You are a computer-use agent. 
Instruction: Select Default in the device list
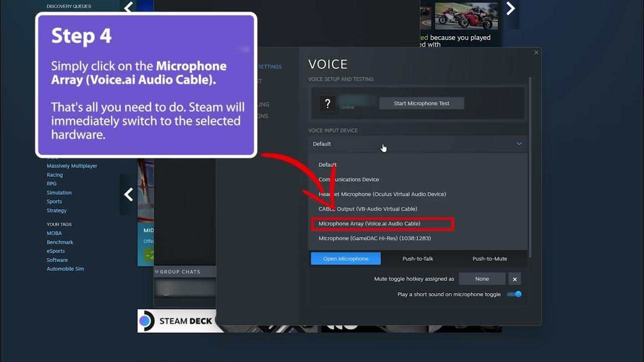(328, 165)
